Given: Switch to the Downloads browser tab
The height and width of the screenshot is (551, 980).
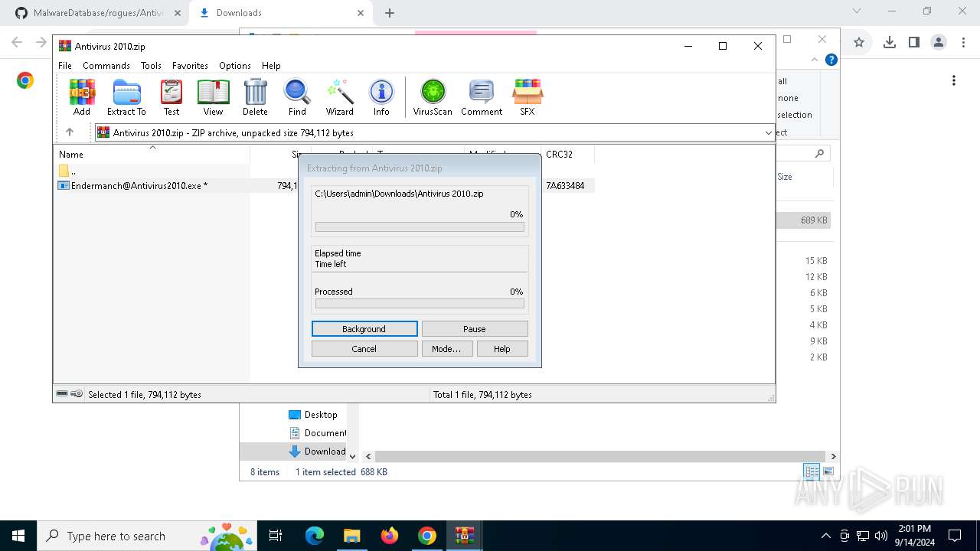Looking at the screenshot, I should pos(282,12).
